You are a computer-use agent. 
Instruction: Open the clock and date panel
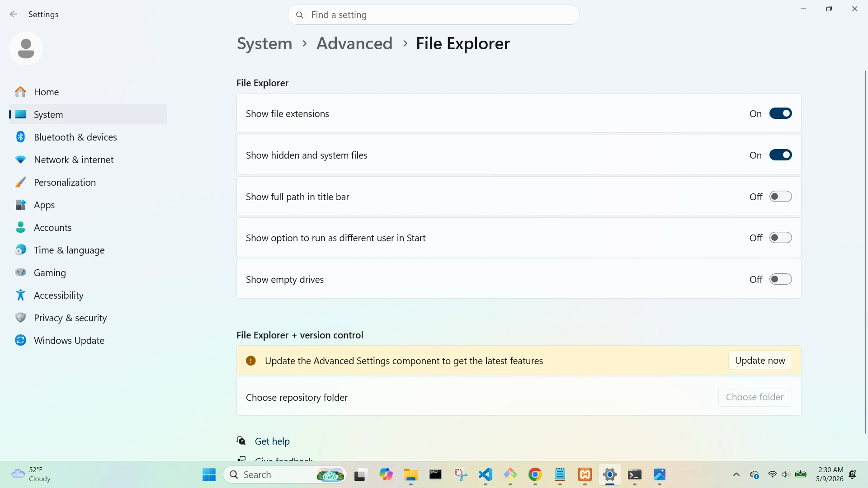coord(830,474)
